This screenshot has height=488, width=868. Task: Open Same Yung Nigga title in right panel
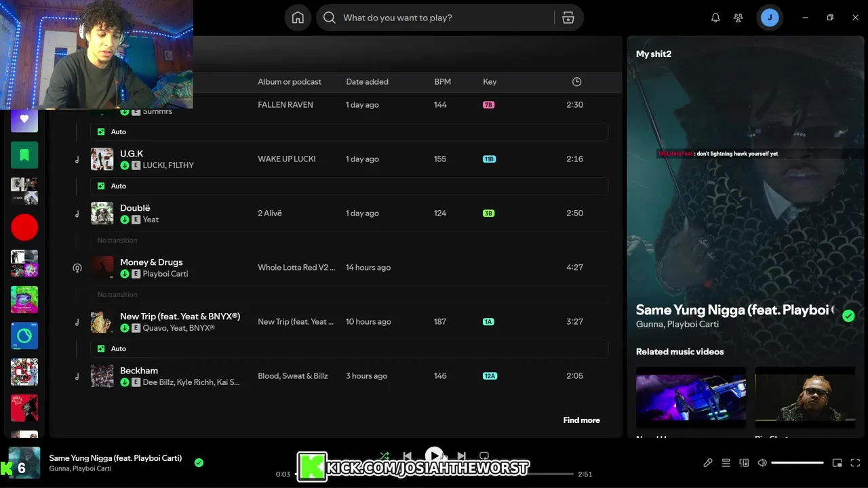pyautogui.click(x=735, y=310)
